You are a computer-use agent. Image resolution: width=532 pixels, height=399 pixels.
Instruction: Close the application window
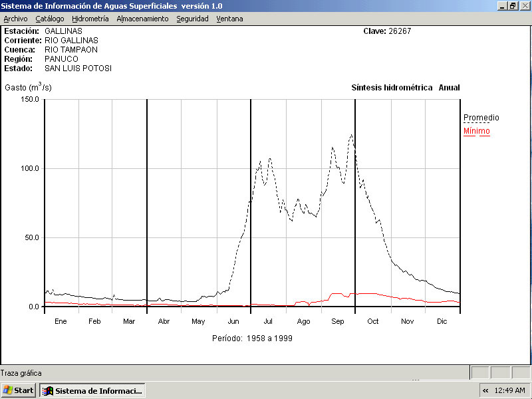click(524, 5)
